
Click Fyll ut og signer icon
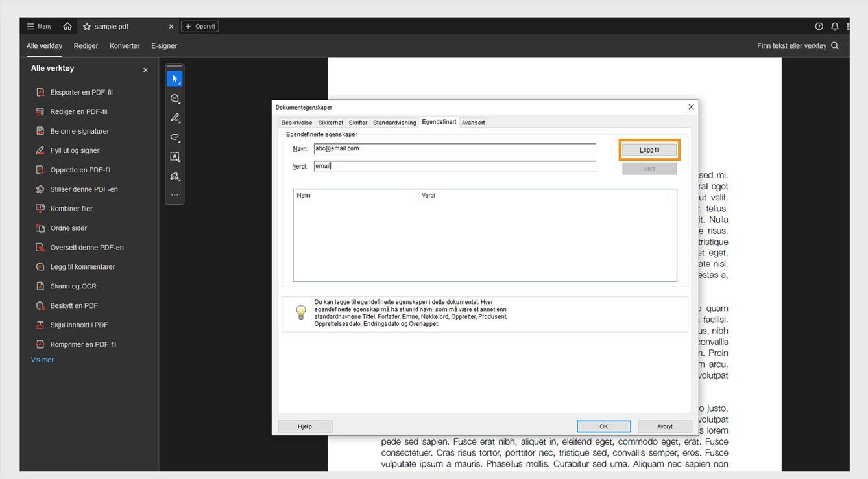pos(40,150)
